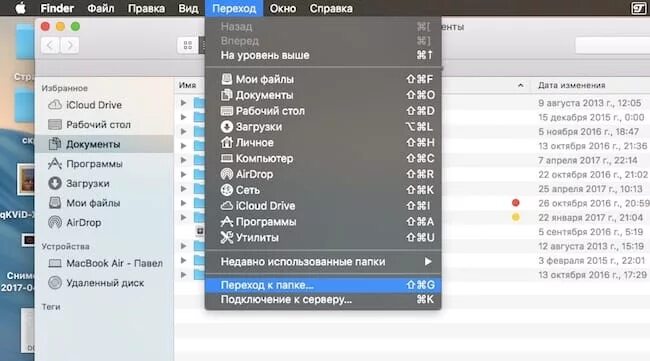Viewport: 650px width, 361px height.
Task: Click the Finder search field
Action: 612,45
